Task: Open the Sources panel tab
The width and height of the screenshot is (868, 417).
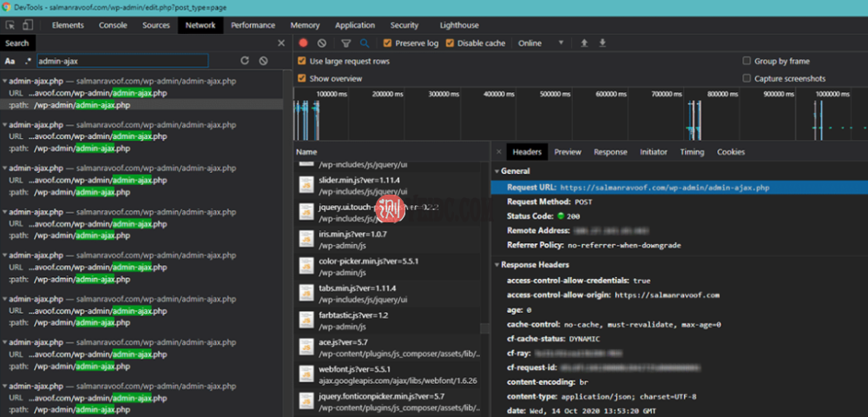Action: (156, 25)
